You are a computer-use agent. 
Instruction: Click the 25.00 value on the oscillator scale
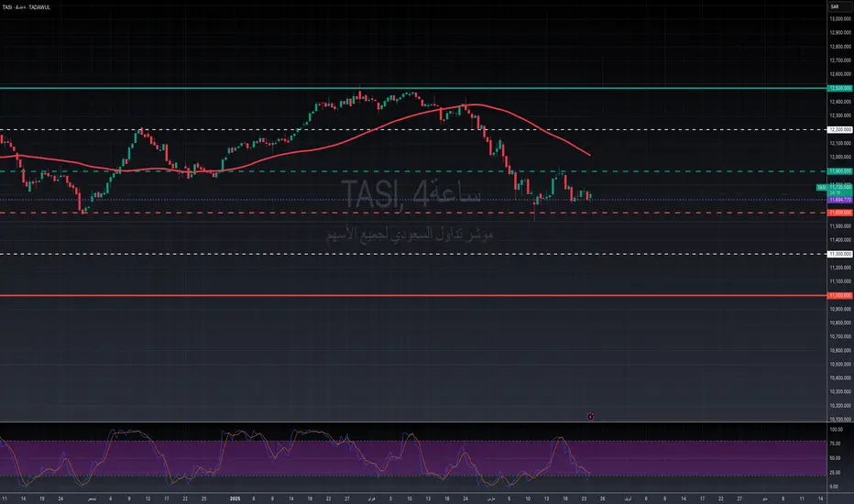[836, 473]
